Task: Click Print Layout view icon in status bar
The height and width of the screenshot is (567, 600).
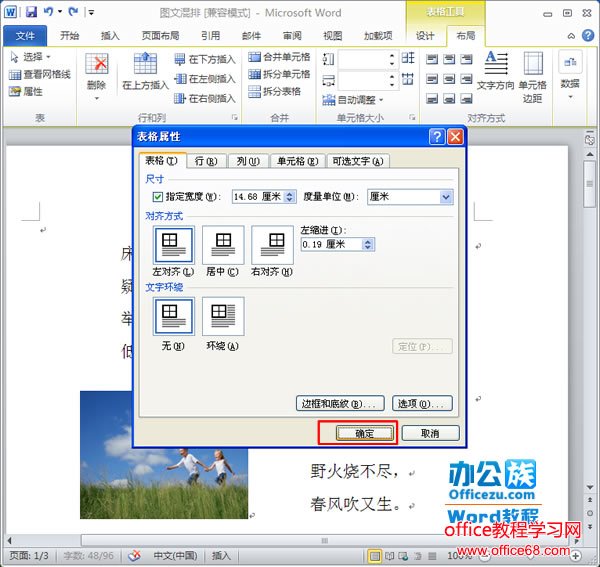Action: 375,556
